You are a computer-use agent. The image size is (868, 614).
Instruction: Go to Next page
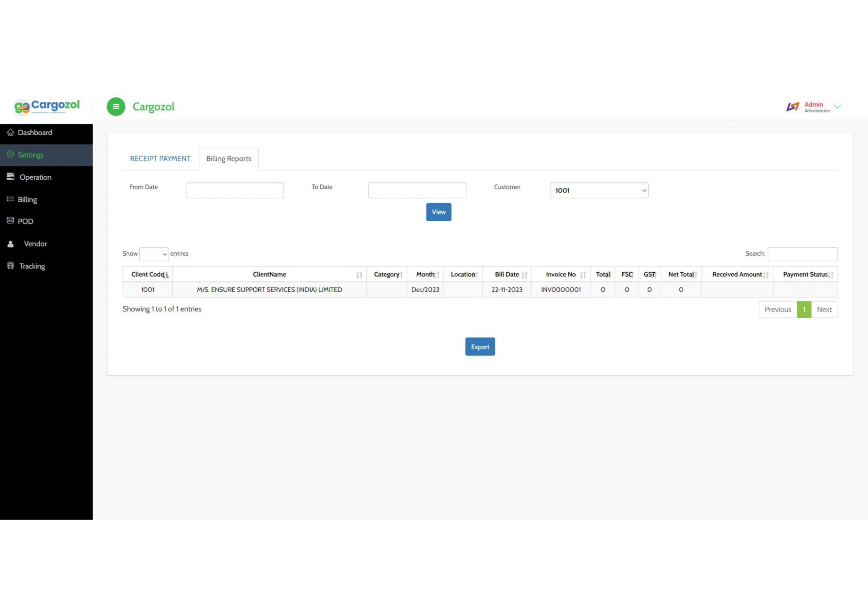824,310
